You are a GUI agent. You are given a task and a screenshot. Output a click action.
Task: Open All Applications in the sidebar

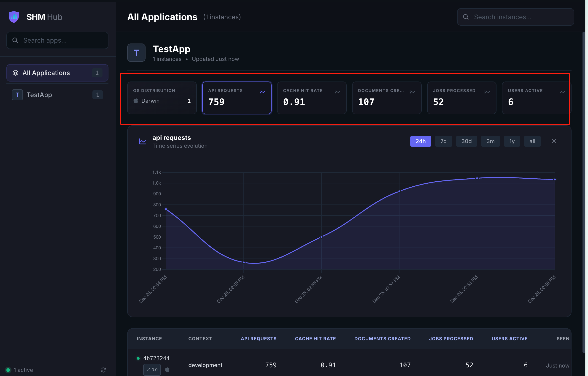57,73
